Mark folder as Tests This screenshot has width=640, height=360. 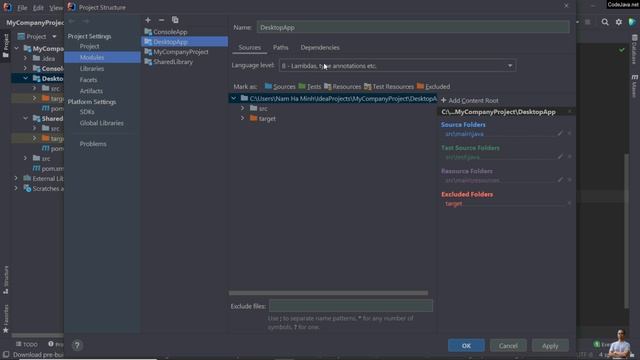(310, 87)
